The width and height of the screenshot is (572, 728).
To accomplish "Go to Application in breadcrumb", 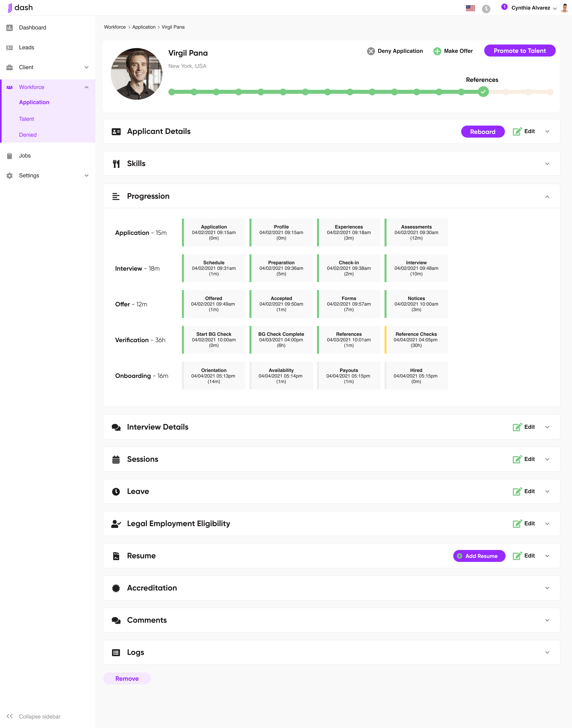I will coord(144,27).
